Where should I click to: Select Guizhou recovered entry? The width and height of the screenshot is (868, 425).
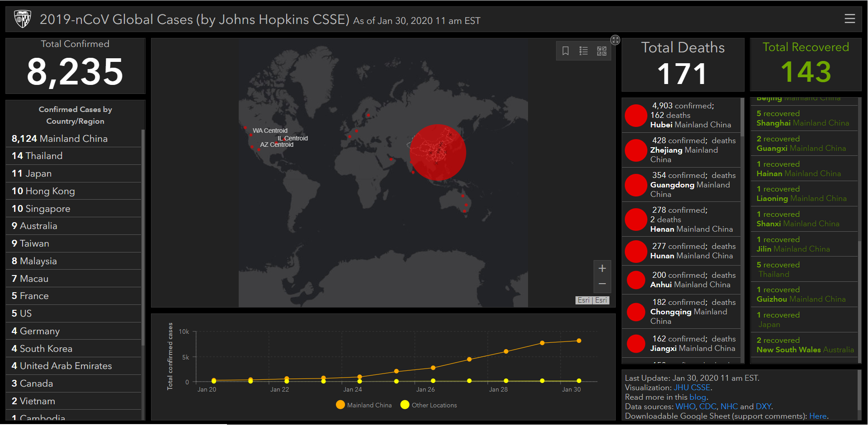coord(804,294)
